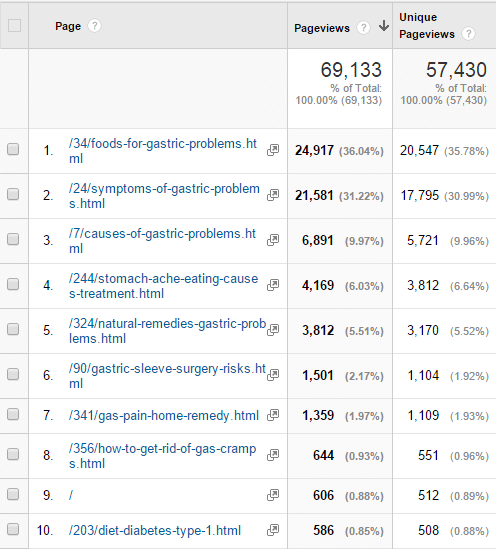Click external link icon for symptoms-of-gastric-problems row
The height and width of the screenshot is (552, 496).
273,195
